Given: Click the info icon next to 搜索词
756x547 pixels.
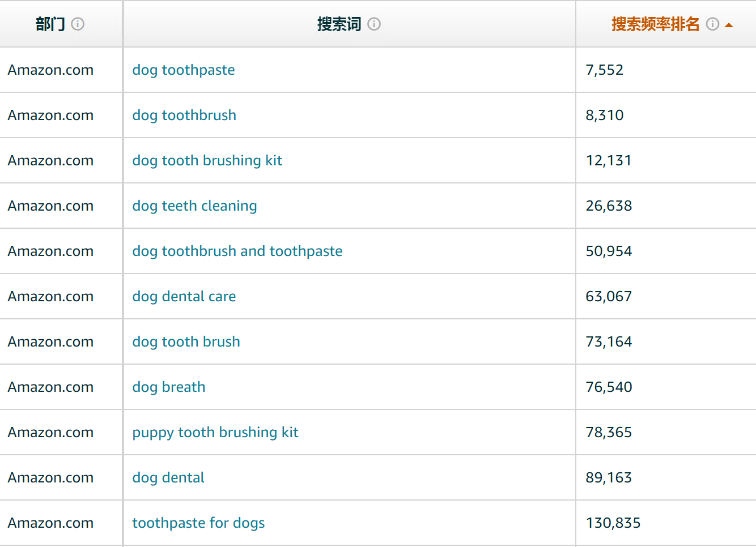Looking at the screenshot, I should (374, 24).
